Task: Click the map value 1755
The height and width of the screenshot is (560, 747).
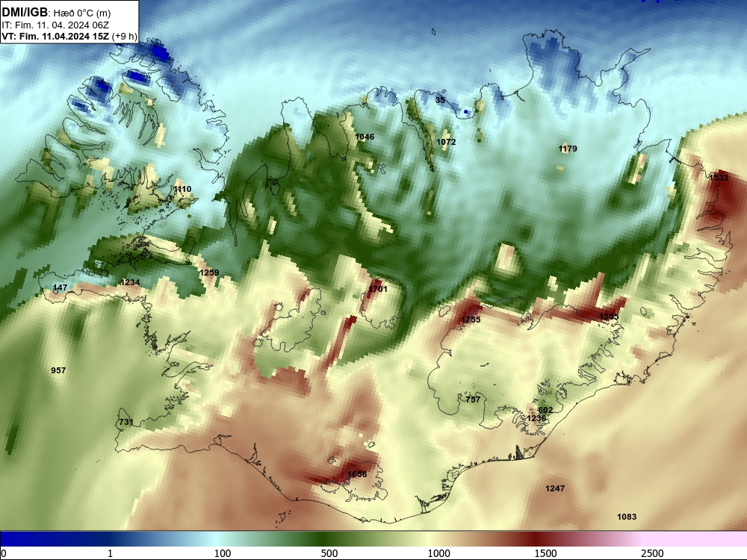Action: (471, 320)
